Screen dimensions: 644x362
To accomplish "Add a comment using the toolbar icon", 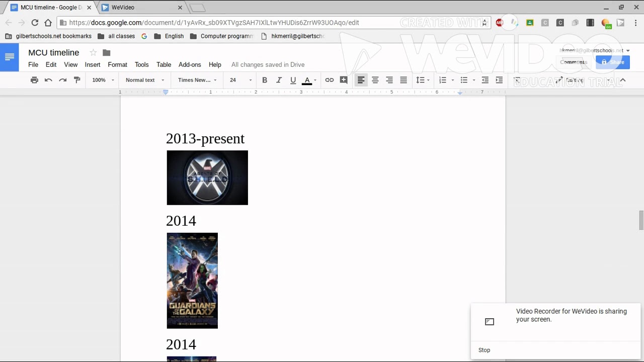I will point(344,80).
